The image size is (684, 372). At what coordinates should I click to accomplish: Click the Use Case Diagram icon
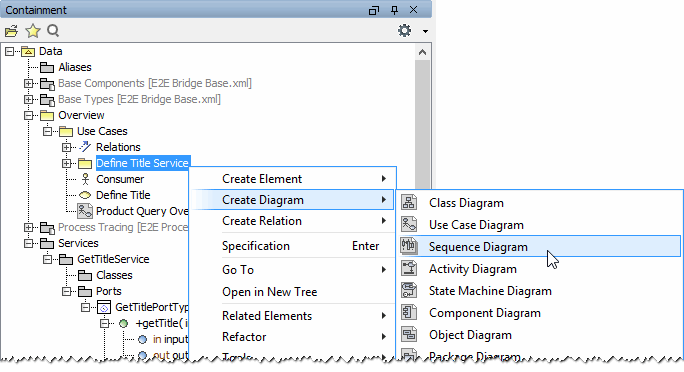[409, 224]
